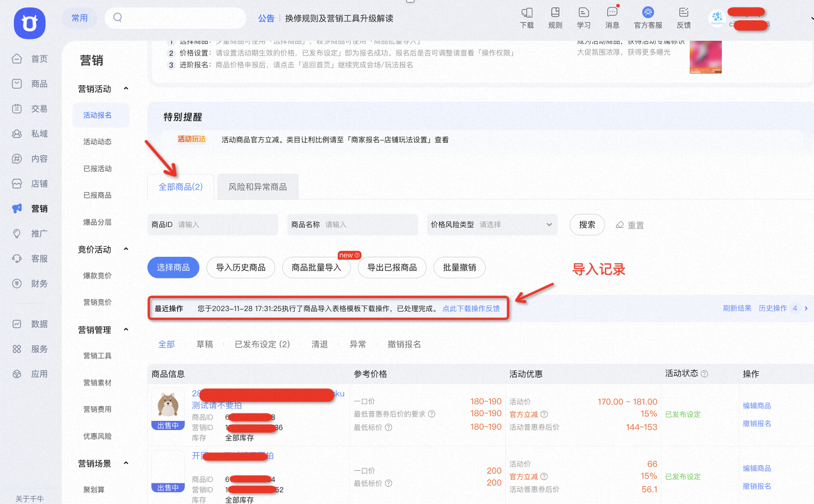Screen dimensions: 814x504
Task: Filter by 清退 status tab
Action: (320, 344)
